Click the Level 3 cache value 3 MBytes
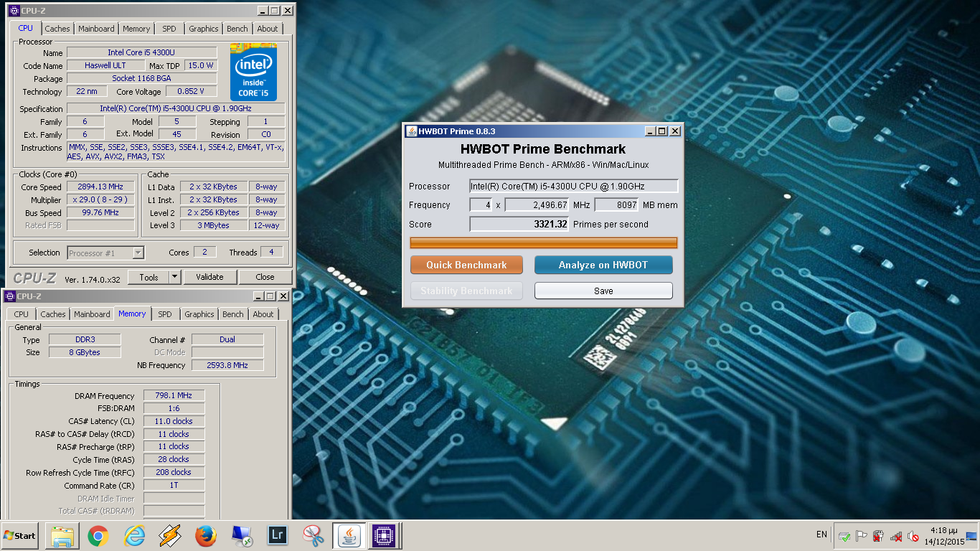This screenshot has height=551, width=980. click(214, 225)
